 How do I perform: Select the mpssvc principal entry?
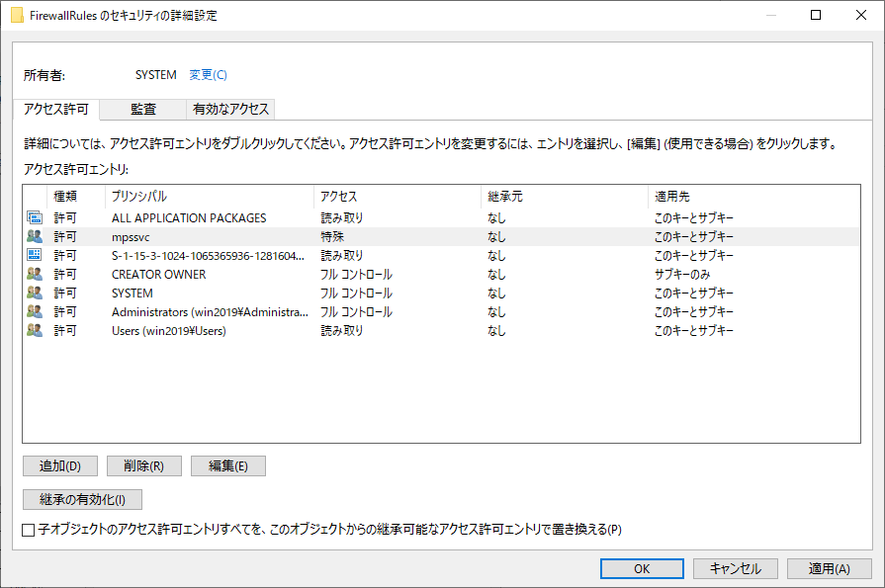[131, 237]
